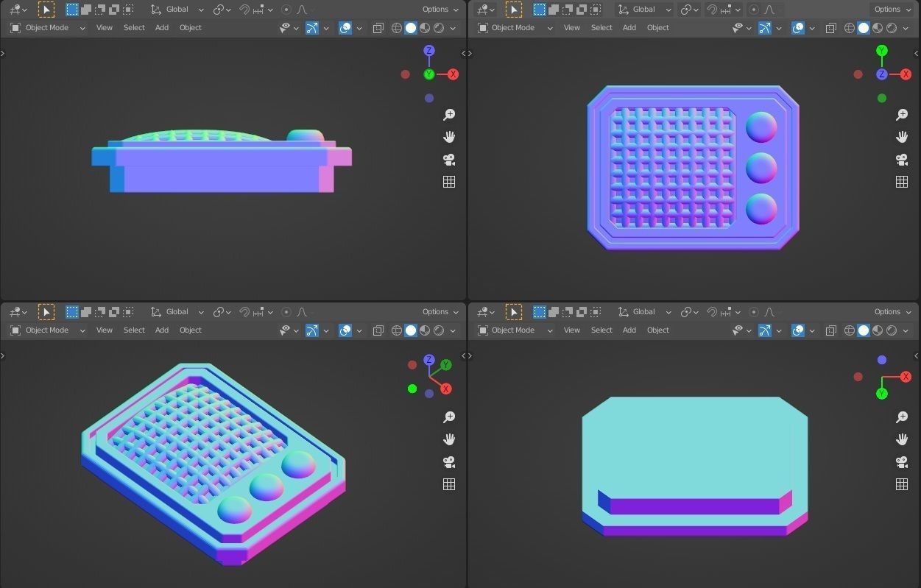Click the red X axis on top-left gizmo
The image size is (921, 588).
point(453,74)
